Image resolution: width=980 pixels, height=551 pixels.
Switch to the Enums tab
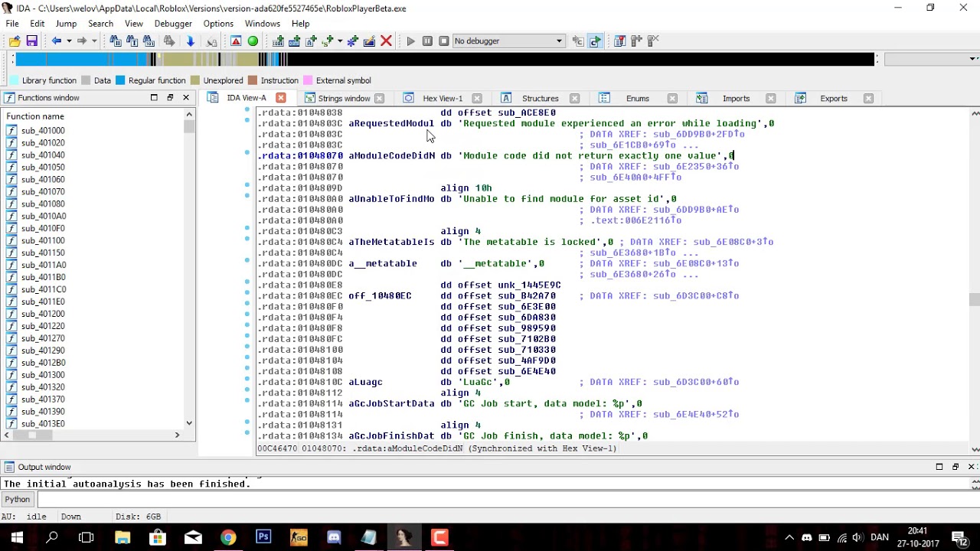(x=637, y=99)
